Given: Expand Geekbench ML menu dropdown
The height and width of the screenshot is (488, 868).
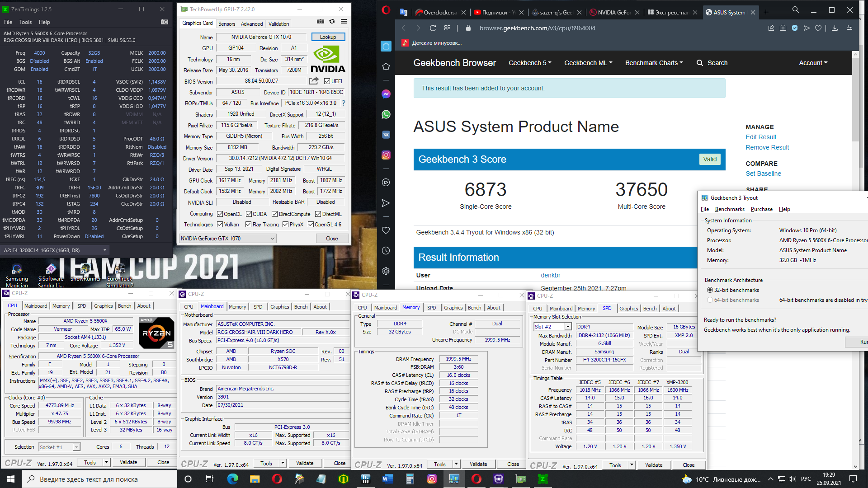Looking at the screenshot, I should (x=588, y=63).
